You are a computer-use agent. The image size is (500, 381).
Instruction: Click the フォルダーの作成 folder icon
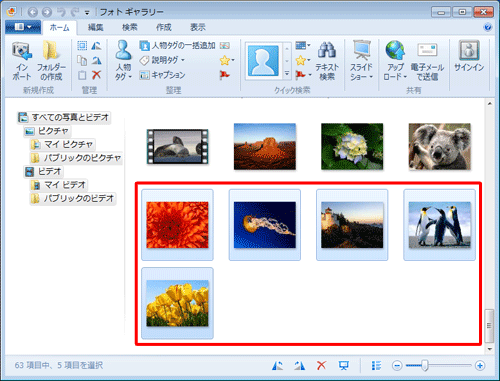pos(51,51)
